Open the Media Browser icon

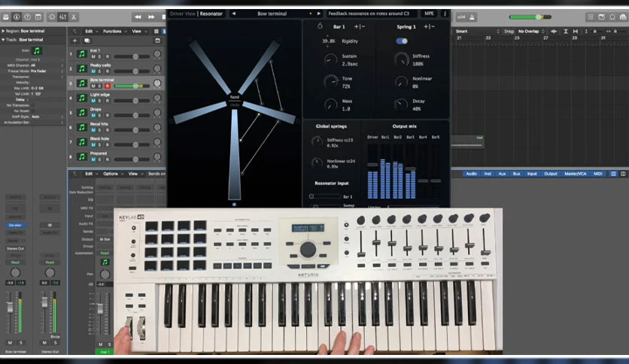point(623,17)
